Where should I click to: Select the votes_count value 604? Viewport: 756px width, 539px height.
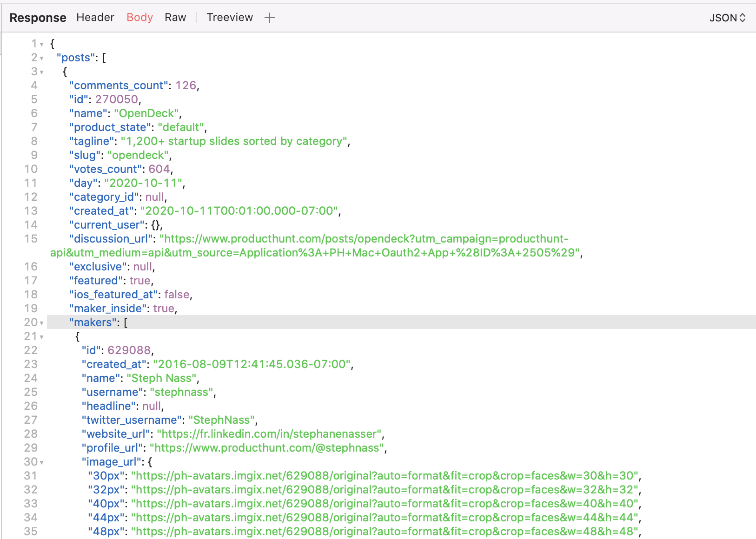click(159, 169)
